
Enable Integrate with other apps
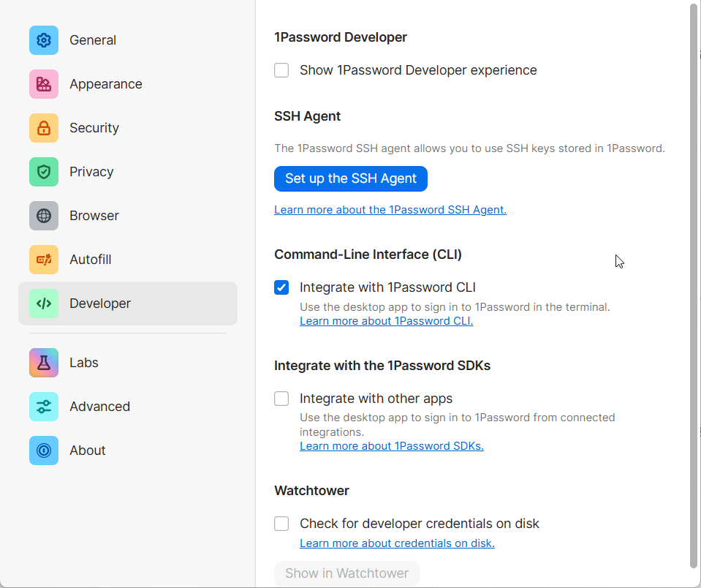[281, 399]
